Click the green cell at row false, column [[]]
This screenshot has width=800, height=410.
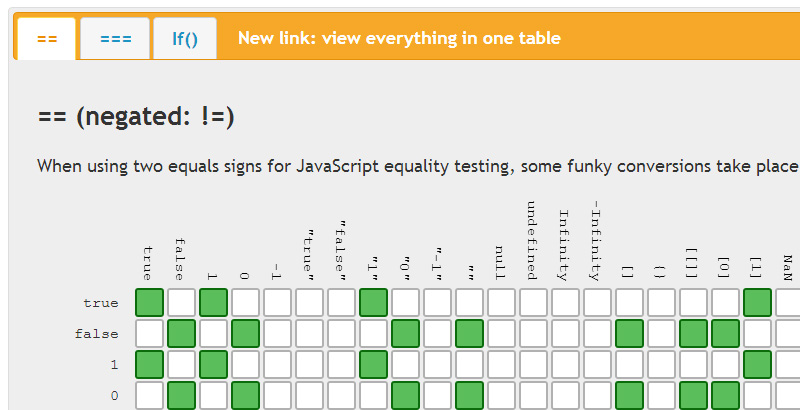[694, 335]
